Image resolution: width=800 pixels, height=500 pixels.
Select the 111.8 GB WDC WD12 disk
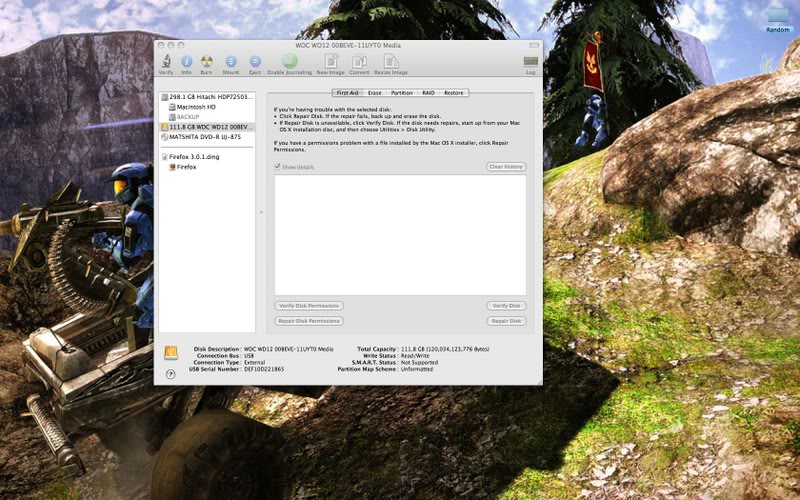(x=207, y=127)
